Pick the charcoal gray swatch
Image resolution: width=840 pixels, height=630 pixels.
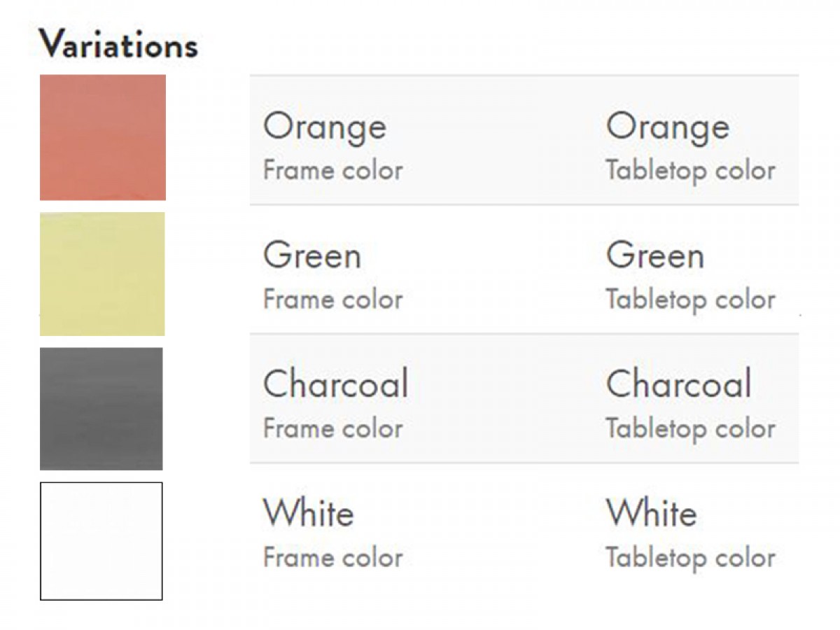[x=101, y=409]
